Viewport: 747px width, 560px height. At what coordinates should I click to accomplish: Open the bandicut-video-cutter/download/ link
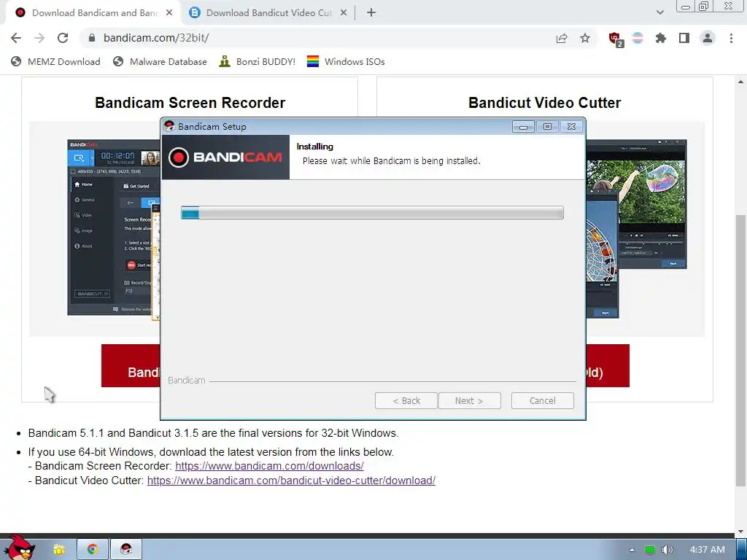pyautogui.click(x=291, y=480)
